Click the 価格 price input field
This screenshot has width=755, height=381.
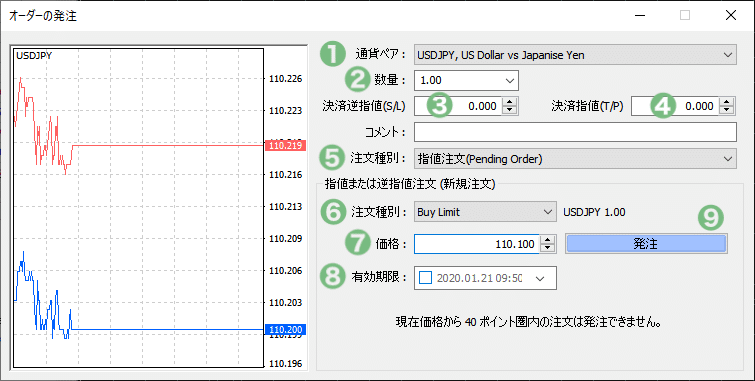tap(477, 244)
